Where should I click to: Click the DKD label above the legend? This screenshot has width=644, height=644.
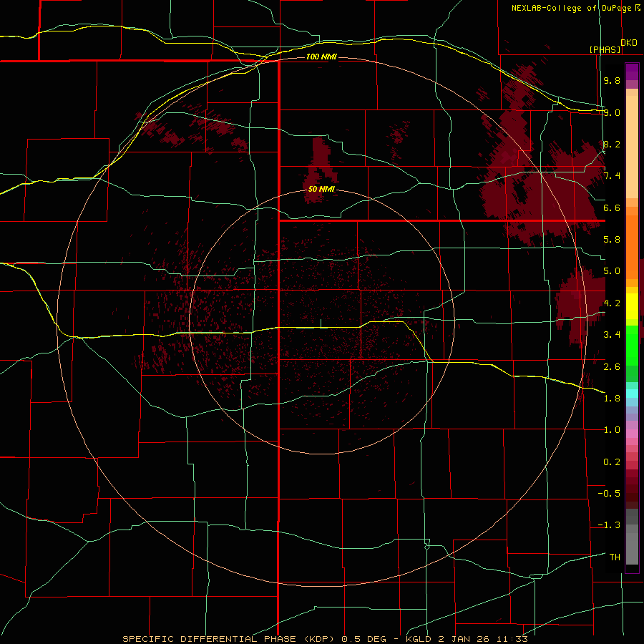(629, 43)
